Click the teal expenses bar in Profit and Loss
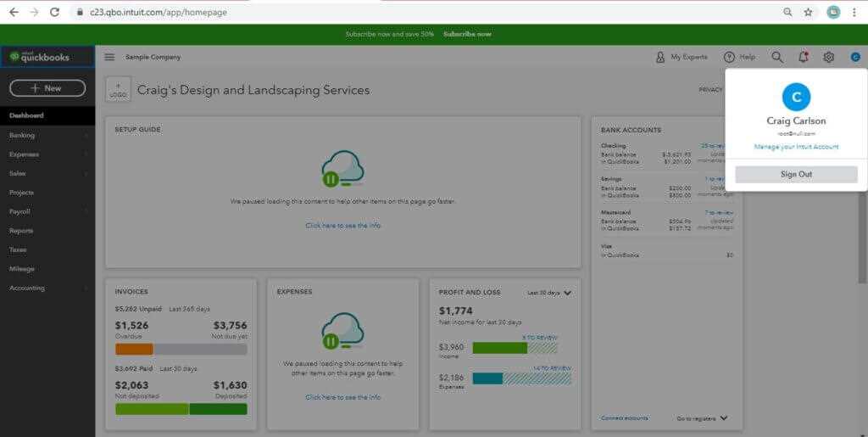 (487, 378)
